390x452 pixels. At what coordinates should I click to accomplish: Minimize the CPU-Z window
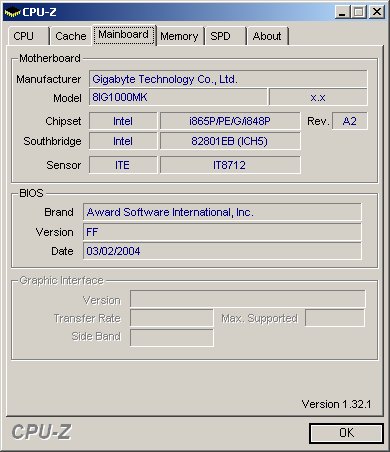pos(342,12)
